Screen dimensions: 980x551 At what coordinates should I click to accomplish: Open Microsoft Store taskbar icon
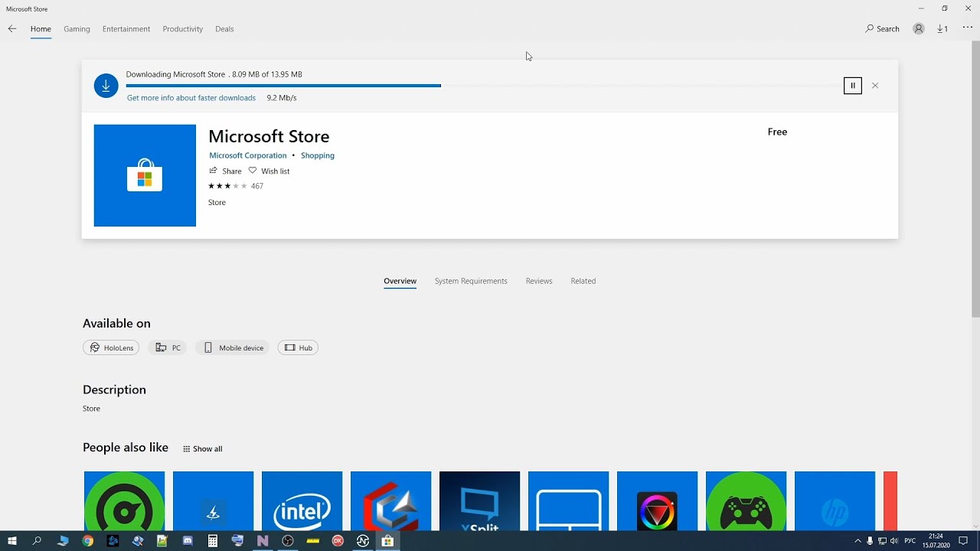(x=387, y=541)
